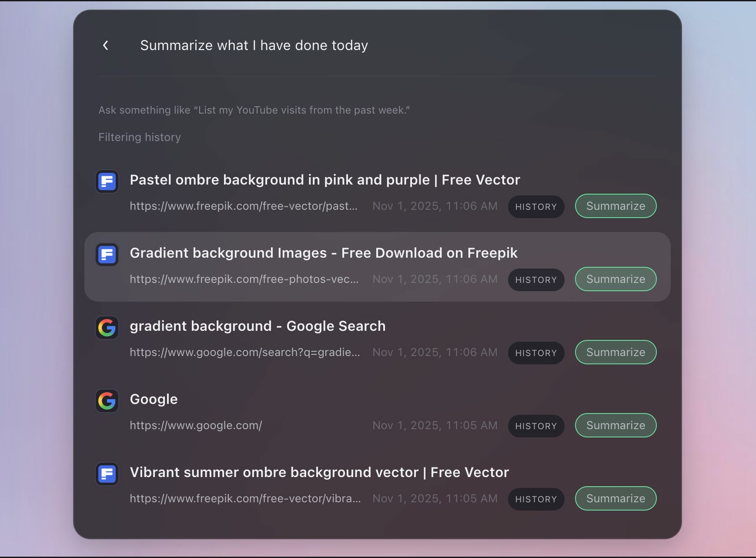Click the https://www.google.com/ URL
The image size is (756, 558).
pyautogui.click(x=196, y=425)
